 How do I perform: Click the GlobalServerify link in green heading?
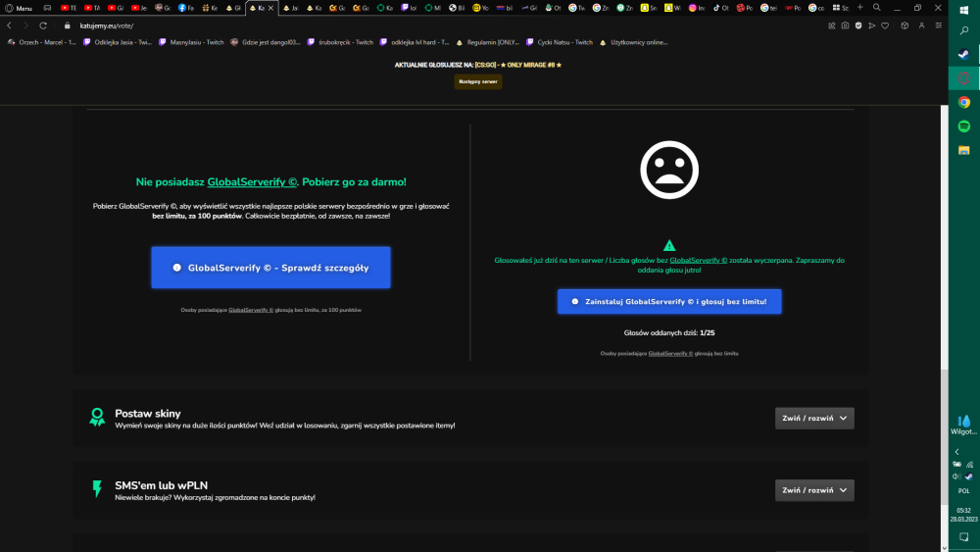coord(252,182)
